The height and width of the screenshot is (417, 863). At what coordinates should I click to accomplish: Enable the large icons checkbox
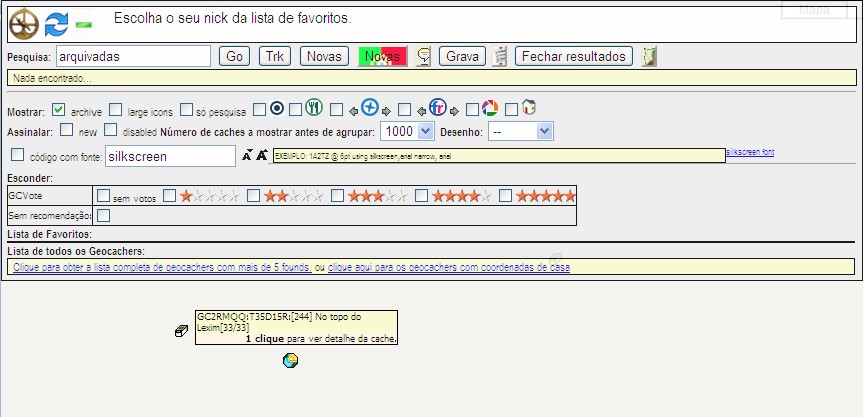pyautogui.click(x=115, y=110)
